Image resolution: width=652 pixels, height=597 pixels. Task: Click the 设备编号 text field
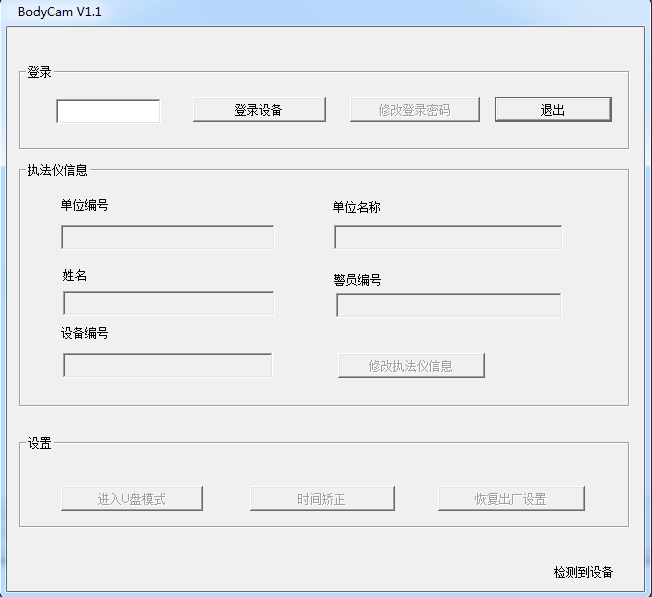pos(167,366)
